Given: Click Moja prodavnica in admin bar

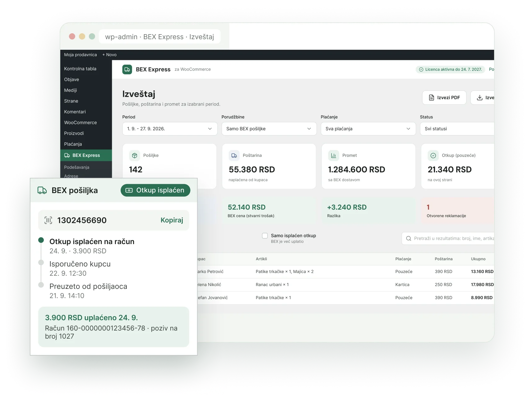Looking at the screenshot, I should [x=80, y=55].
